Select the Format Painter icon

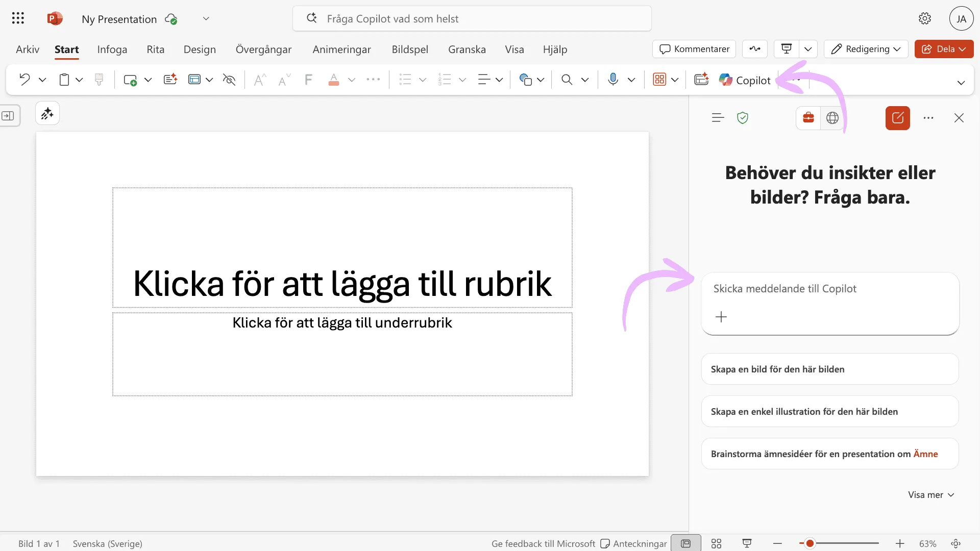[x=99, y=80]
